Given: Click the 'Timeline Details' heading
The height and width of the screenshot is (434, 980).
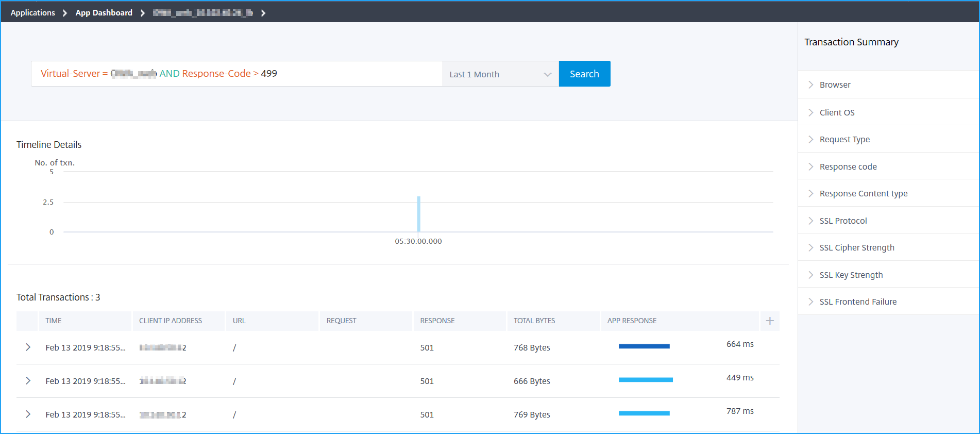Looking at the screenshot, I should (49, 145).
